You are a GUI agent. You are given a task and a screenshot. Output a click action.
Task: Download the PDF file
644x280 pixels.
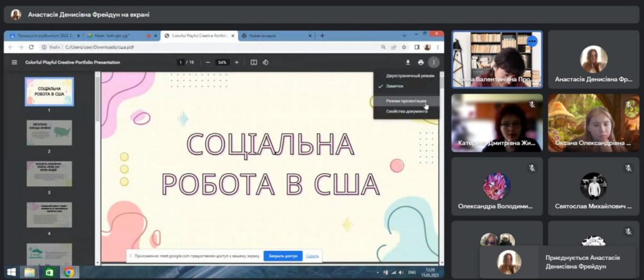point(408,62)
